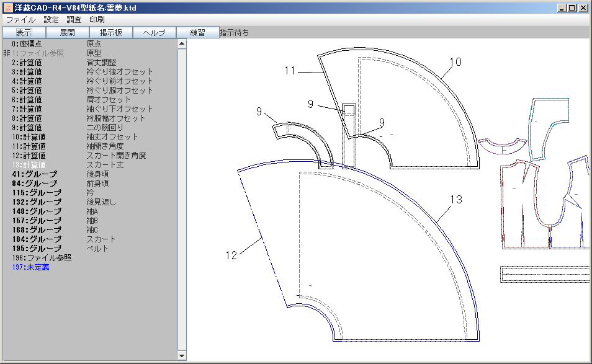Click dimension label 10 on sleeve arc
Screen dimensions: 592x364
[455, 61]
